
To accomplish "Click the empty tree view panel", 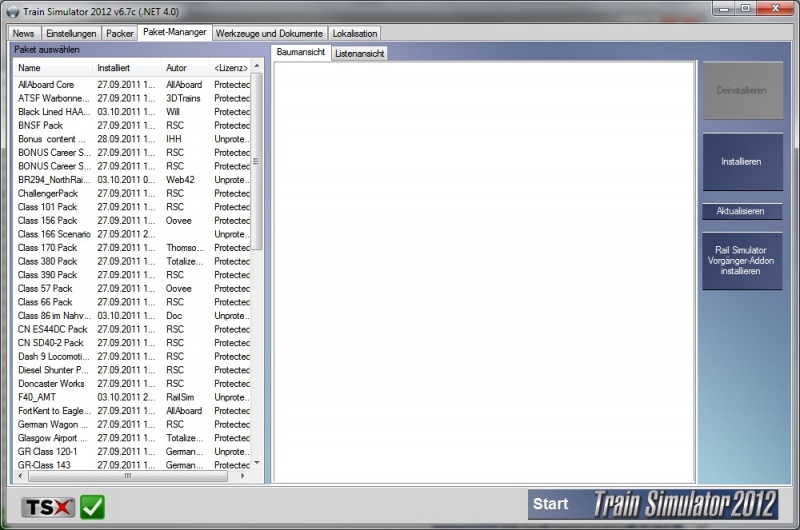I will click(484, 271).
